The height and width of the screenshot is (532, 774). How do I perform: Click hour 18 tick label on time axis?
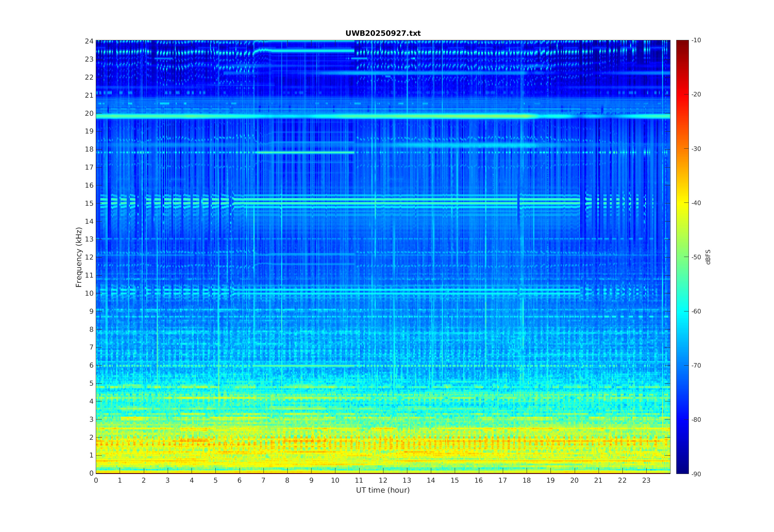[526, 480]
